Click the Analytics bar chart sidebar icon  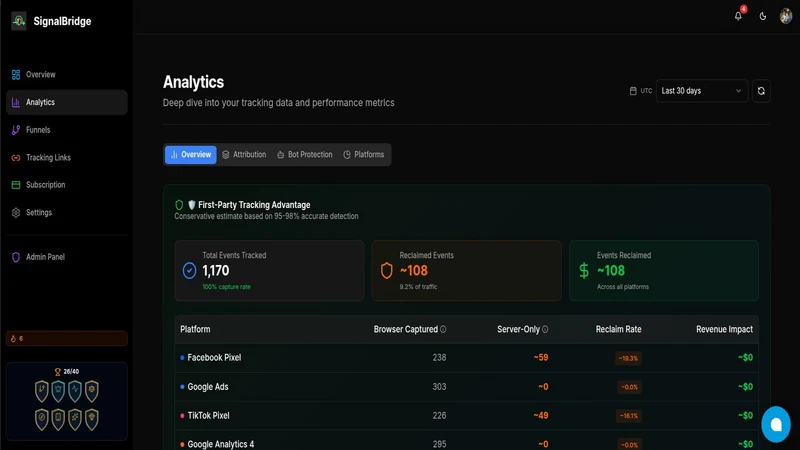coord(16,102)
